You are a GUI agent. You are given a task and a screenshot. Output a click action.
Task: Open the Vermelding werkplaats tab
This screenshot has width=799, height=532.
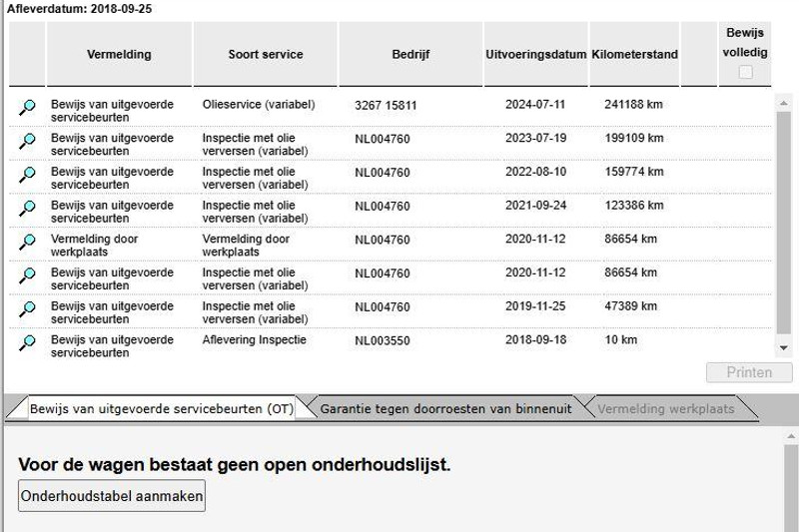(665, 409)
